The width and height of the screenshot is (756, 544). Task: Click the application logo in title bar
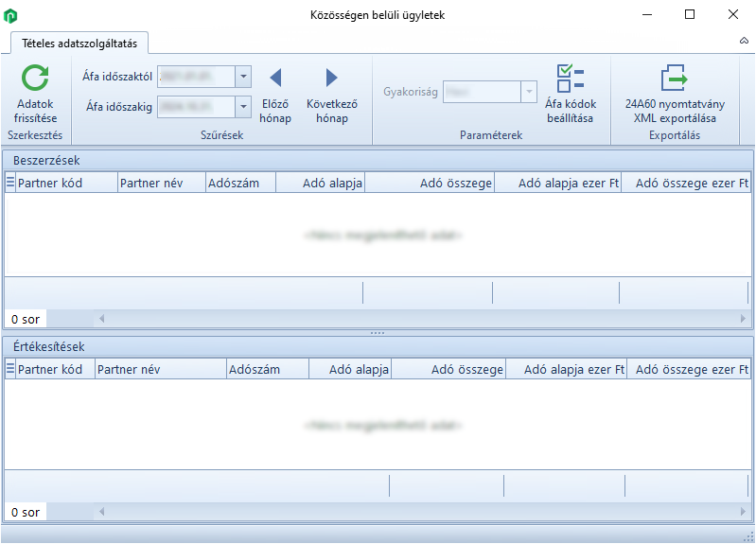tap(11, 15)
